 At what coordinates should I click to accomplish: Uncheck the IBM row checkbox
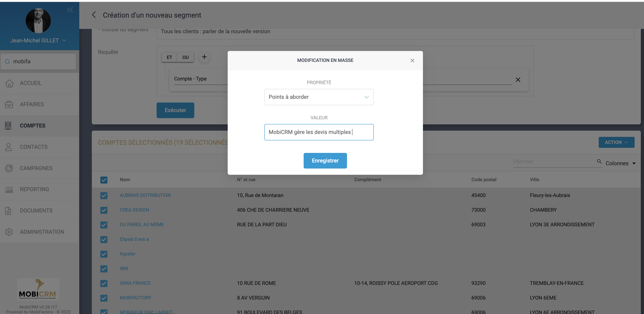click(x=104, y=269)
